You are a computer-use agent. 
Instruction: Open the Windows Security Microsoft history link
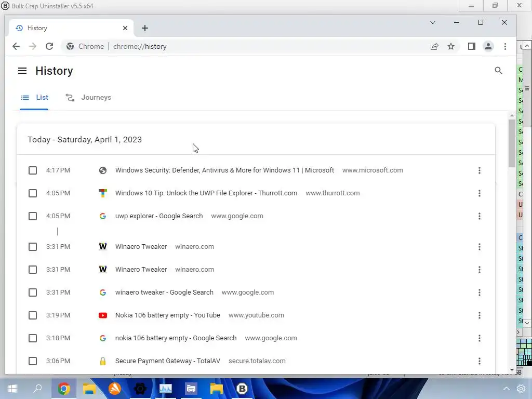tap(224, 170)
